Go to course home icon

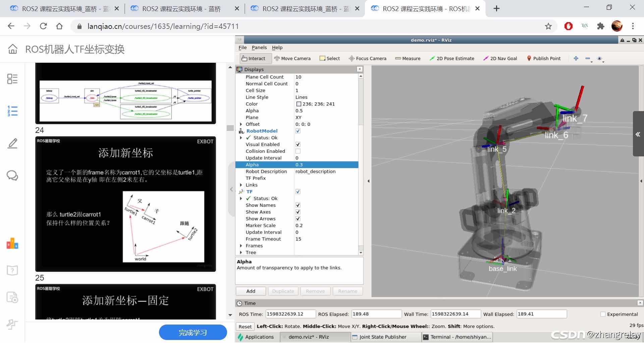(13, 49)
